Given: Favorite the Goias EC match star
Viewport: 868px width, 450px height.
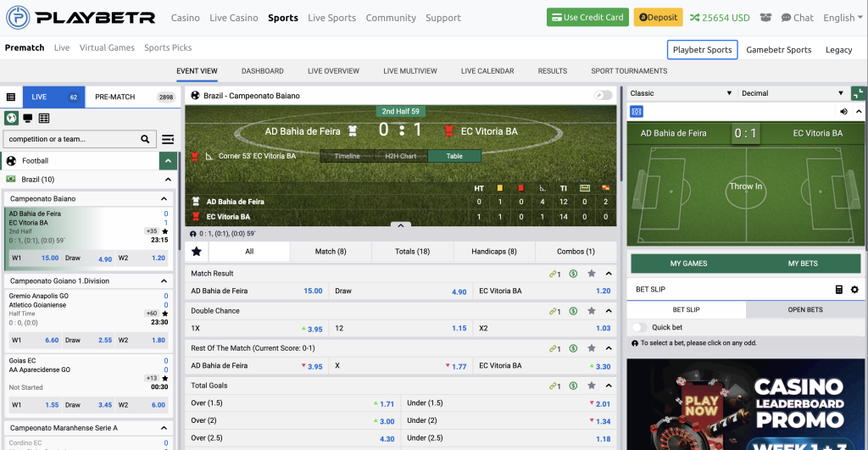Looking at the screenshot, I should click(x=165, y=378).
